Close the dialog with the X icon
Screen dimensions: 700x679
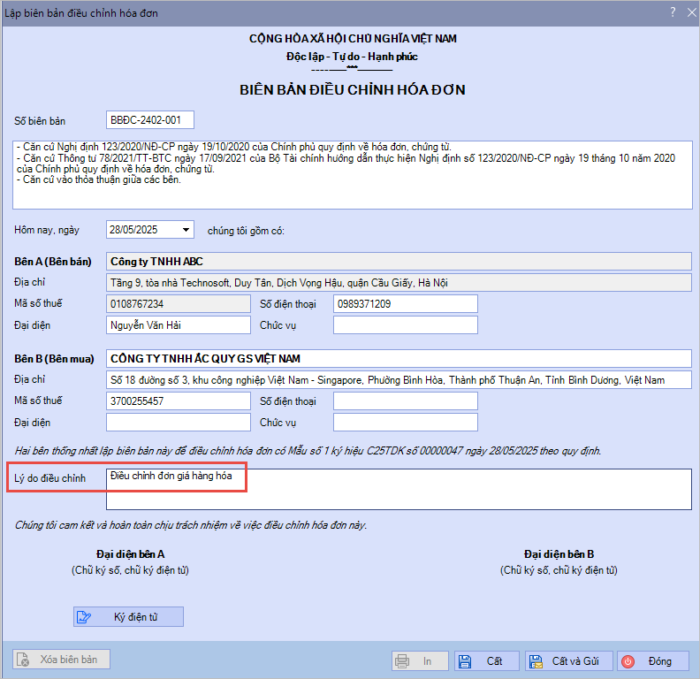pos(683,12)
